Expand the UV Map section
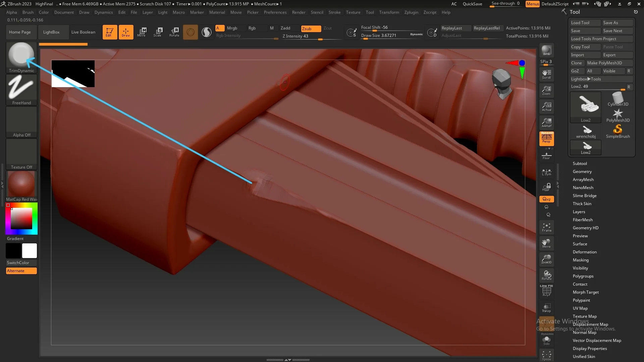The width and height of the screenshot is (644, 362). pyautogui.click(x=580, y=308)
